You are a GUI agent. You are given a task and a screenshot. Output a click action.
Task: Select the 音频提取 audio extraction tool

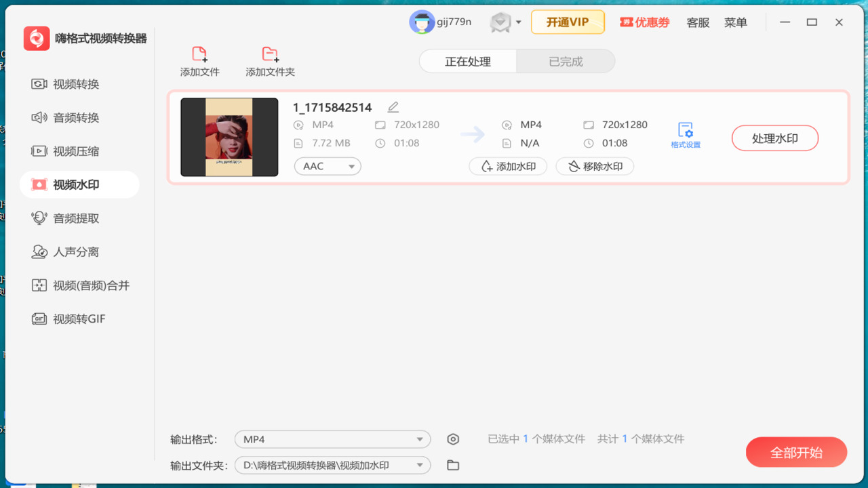point(75,218)
